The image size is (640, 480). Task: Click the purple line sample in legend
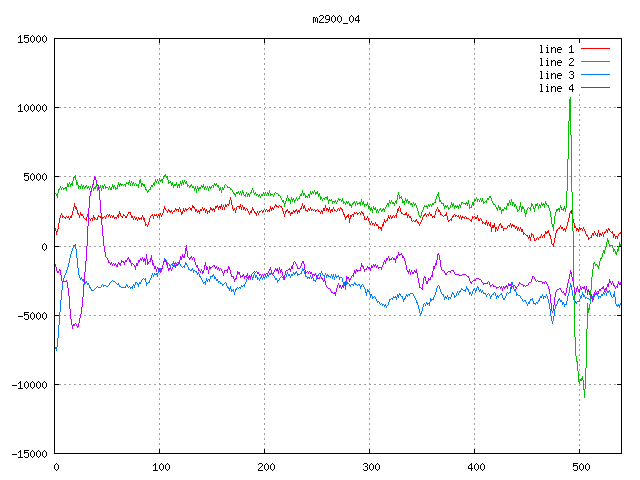tap(595, 88)
